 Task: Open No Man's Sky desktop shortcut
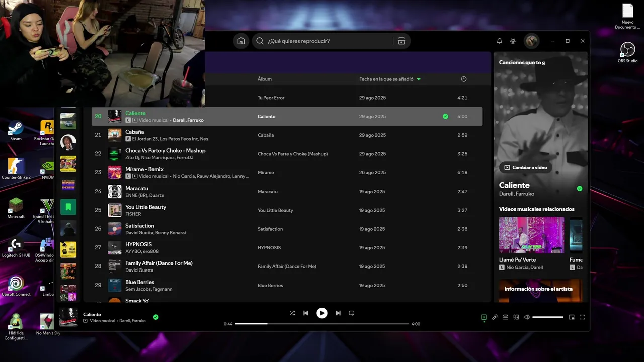[x=48, y=324]
